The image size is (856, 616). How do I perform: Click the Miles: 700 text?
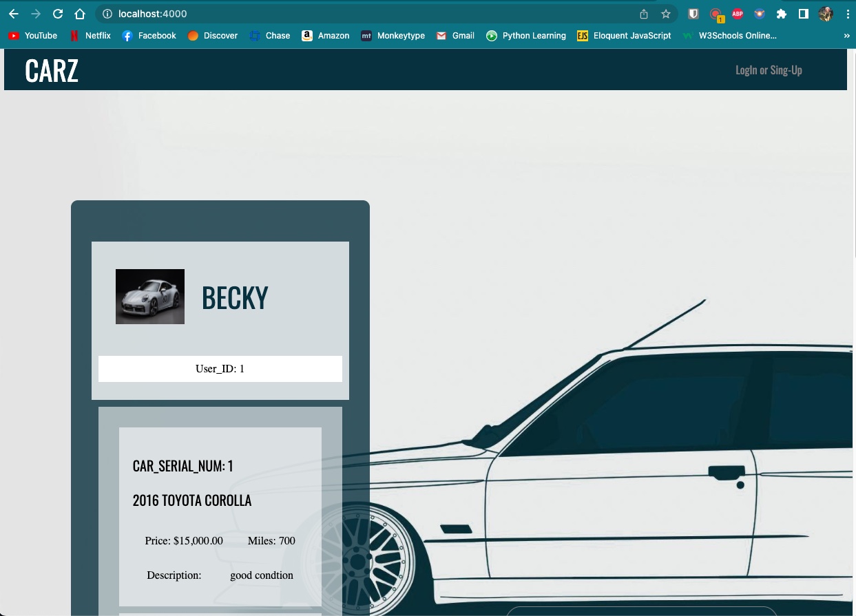271,541
